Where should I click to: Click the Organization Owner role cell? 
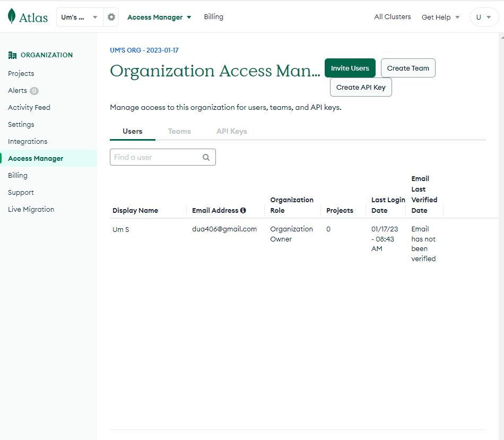pos(292,234)
